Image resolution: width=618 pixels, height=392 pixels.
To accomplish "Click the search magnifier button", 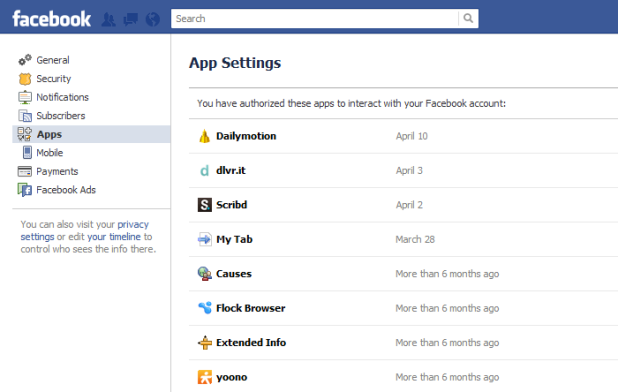I will (468, 18).
